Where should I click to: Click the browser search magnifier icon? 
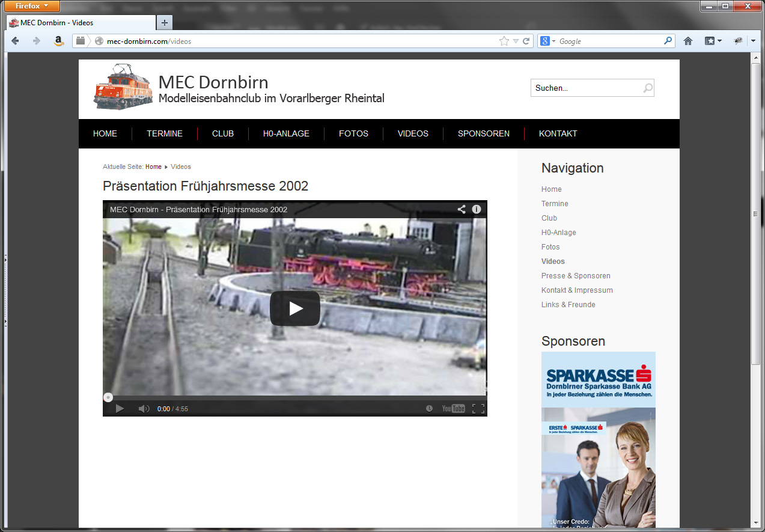pos(668,41)
